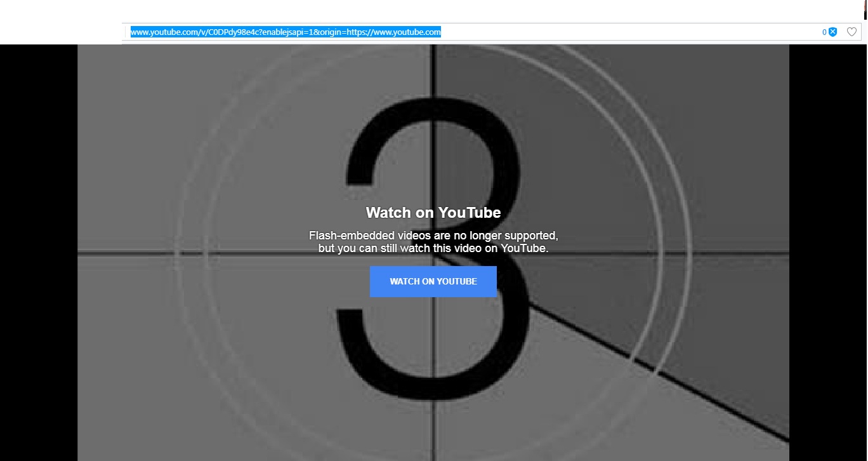
Task: Click the blocked ads counter showing 0
Action: tap(825, 32)
